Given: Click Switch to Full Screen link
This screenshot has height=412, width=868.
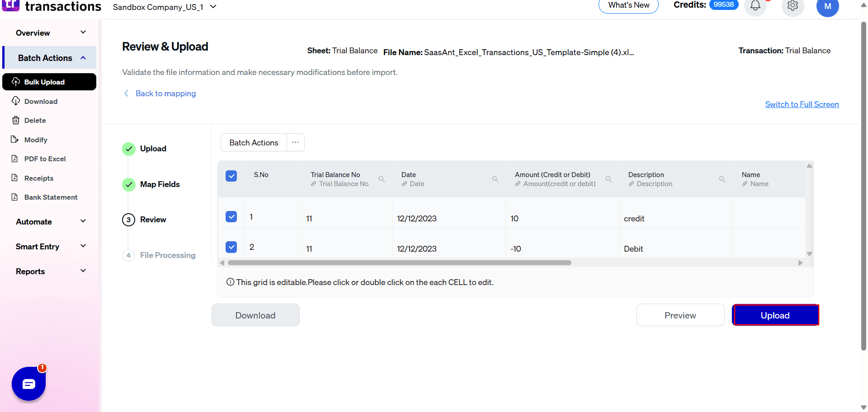Looking at the screenshot, I should [802, 104].
